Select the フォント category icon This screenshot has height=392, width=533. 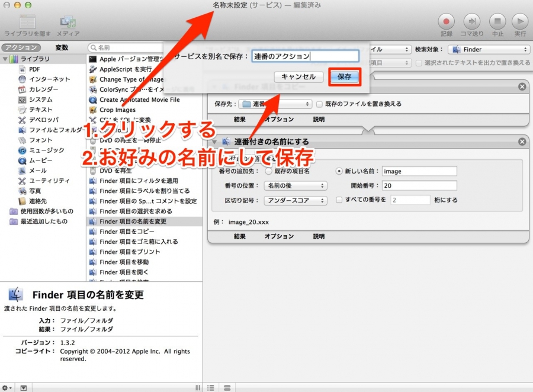(22, 140)
